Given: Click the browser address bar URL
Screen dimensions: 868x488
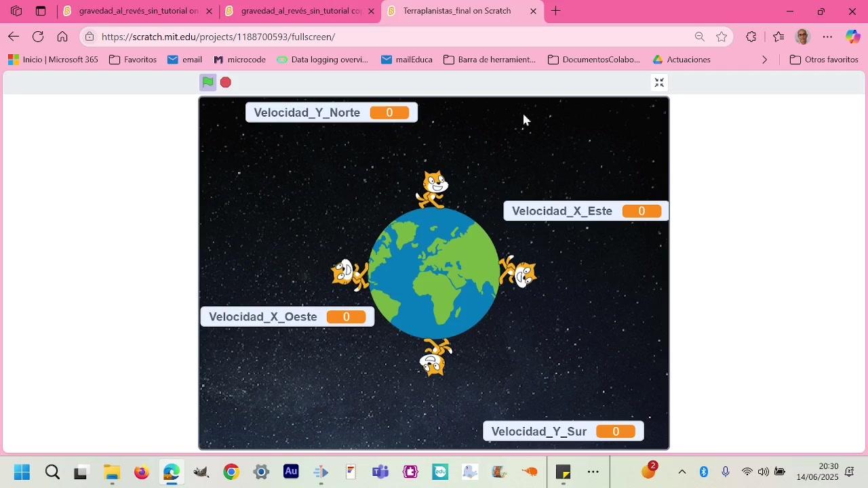Looking at the screenshot, I should [x=218, y=37].
